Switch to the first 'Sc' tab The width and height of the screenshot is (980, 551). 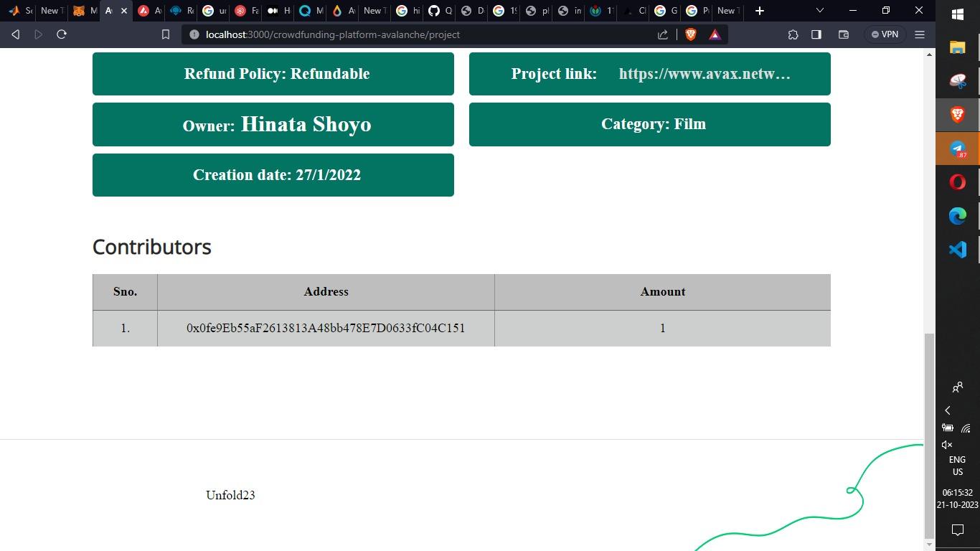coord(20,11)
